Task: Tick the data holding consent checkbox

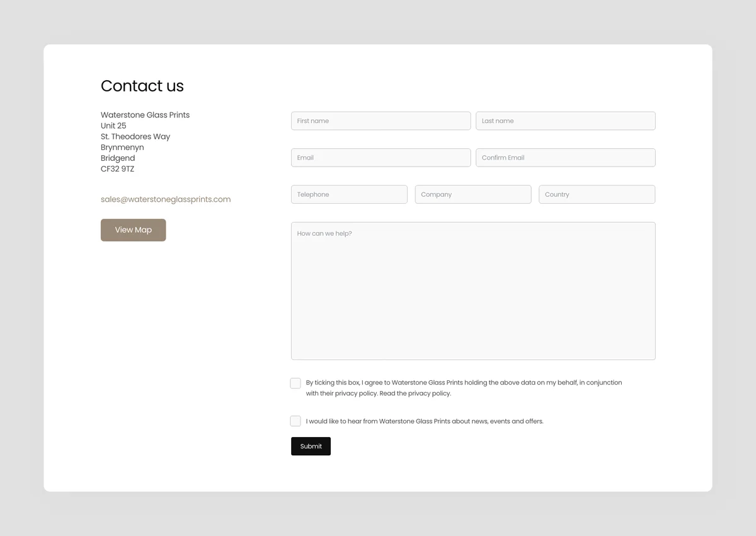Action: (295, 383)
